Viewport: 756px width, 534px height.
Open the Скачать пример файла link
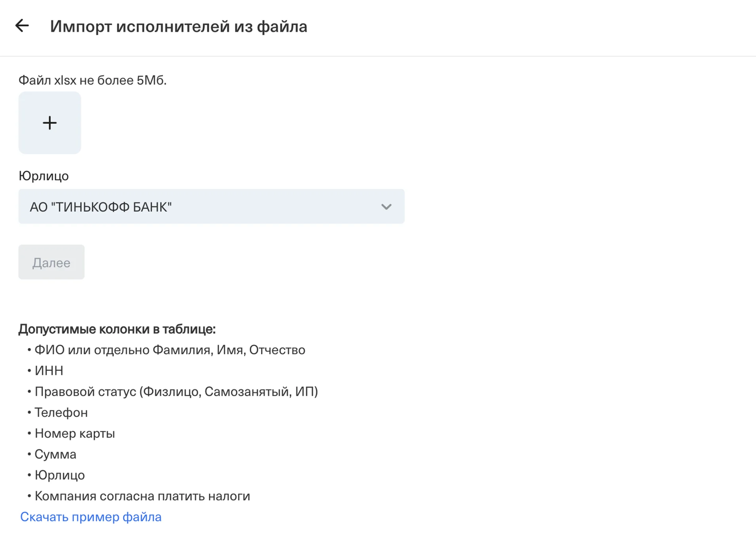click(91, 517)
